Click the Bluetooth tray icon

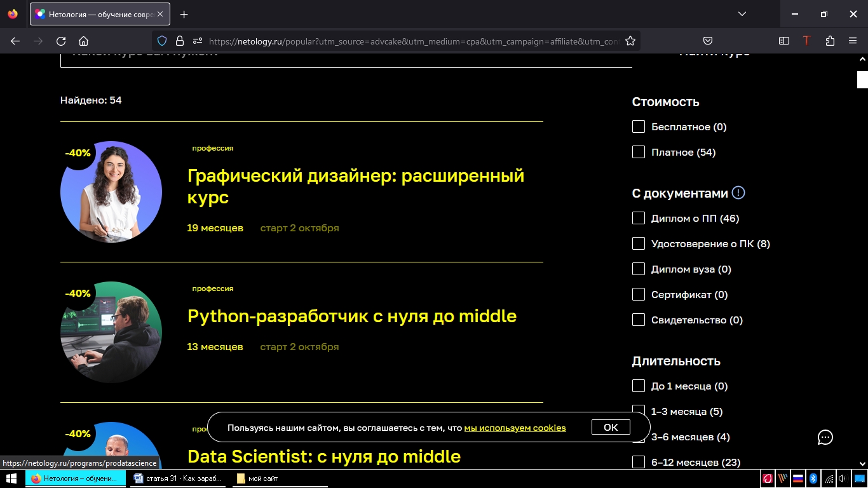pyautogui.click(x=813, y=478)
